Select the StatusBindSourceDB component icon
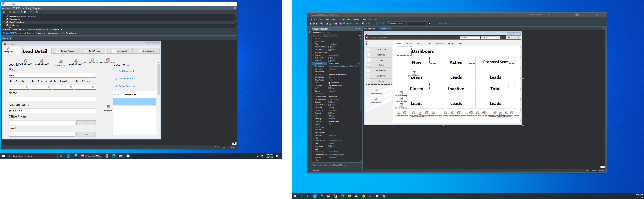The image size is (644, 199). [107, 60]
